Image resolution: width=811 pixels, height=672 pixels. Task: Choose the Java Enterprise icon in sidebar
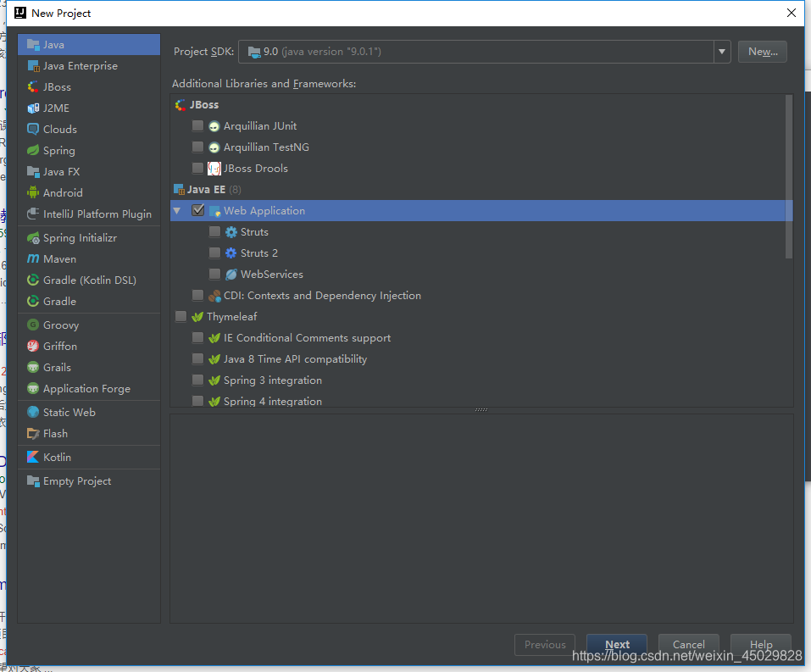point(33,66)
